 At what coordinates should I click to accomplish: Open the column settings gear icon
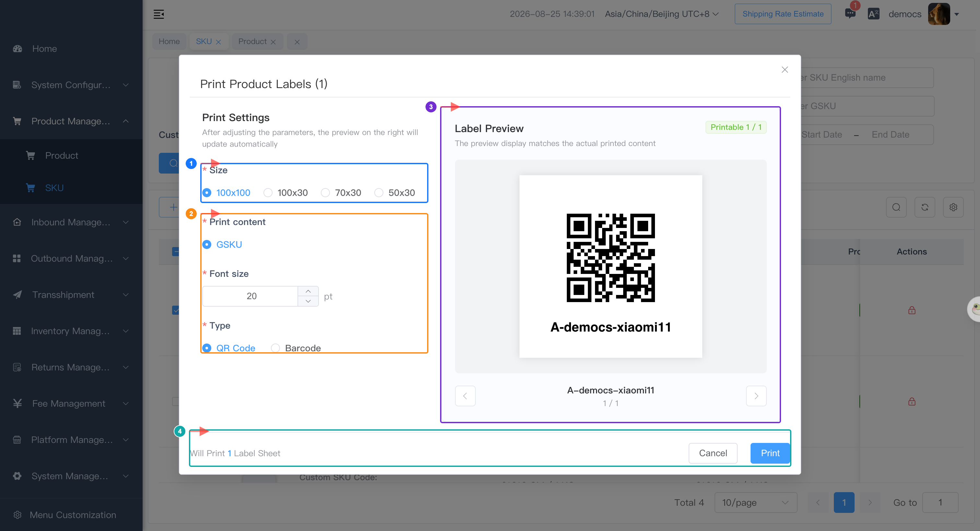[953, 207]
